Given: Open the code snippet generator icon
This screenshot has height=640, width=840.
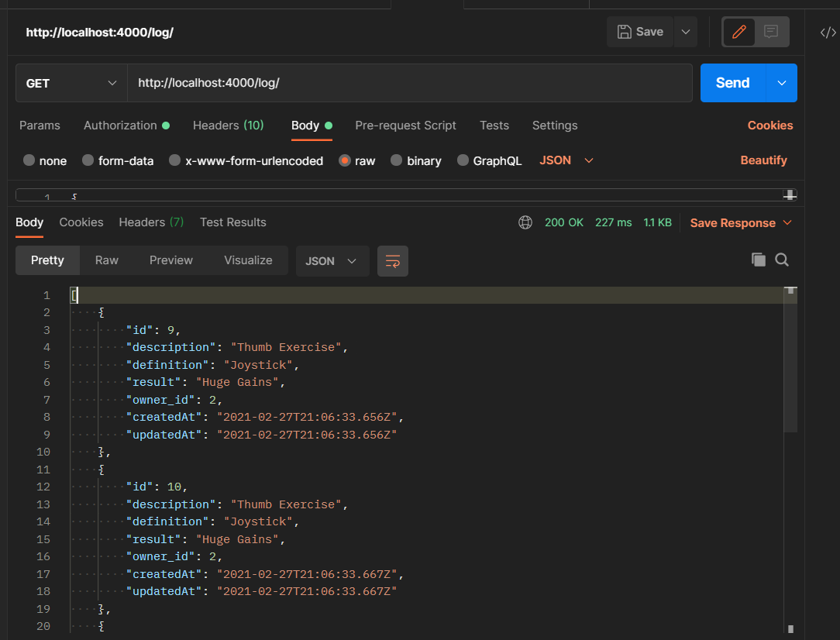Looking at the screenshot, I should (x=826, y=32).
